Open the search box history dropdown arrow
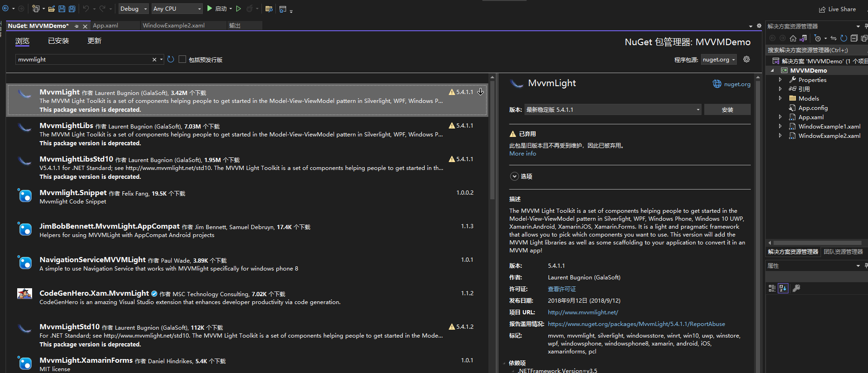 click(x=161, y=60)
